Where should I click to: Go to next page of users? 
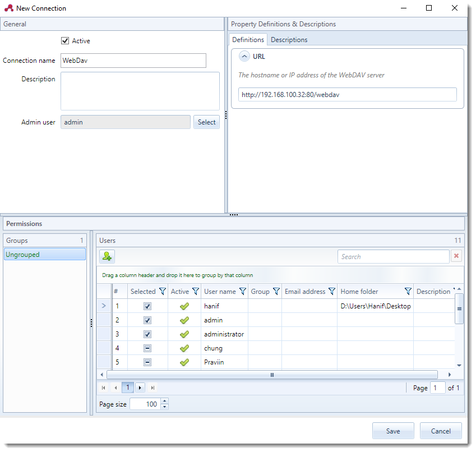140,388
